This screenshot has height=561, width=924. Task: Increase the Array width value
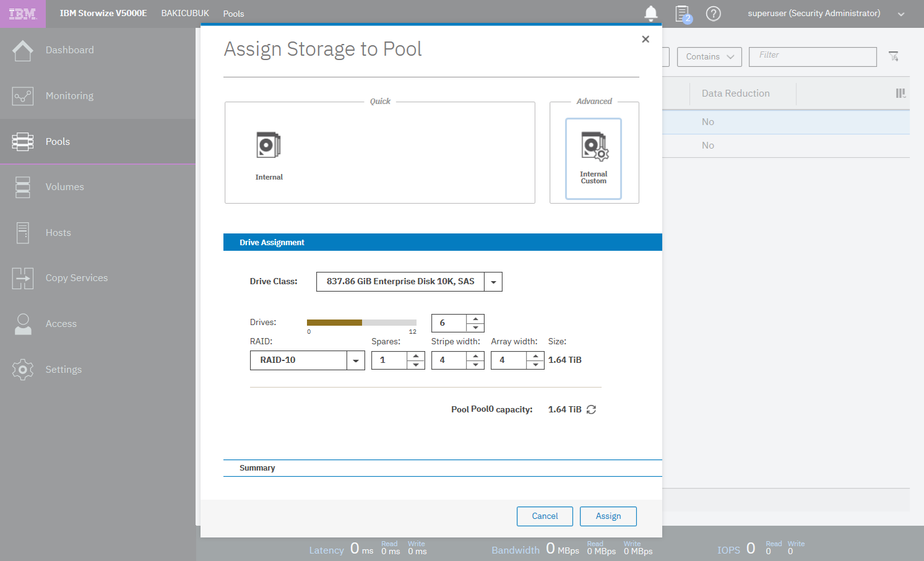[535, 356]
